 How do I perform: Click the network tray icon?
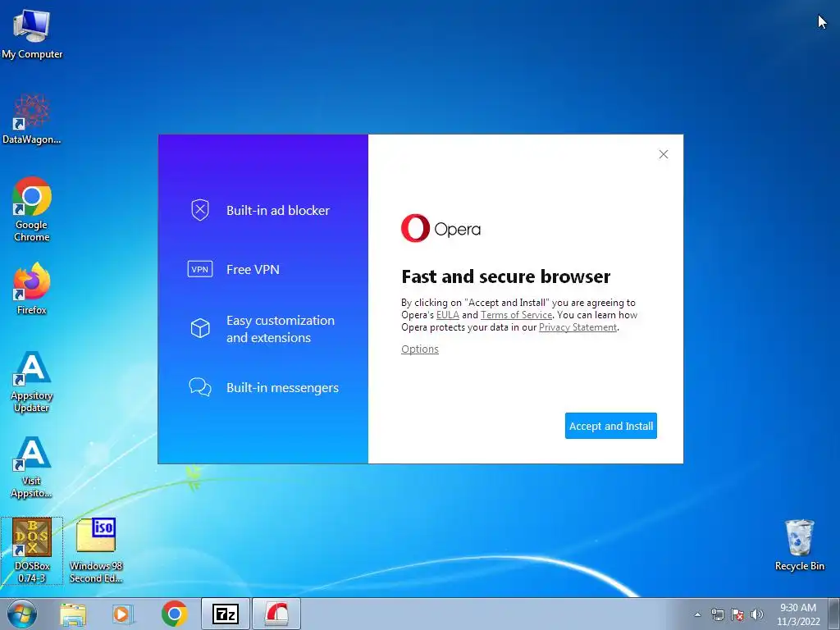click(x=717, y=614)
